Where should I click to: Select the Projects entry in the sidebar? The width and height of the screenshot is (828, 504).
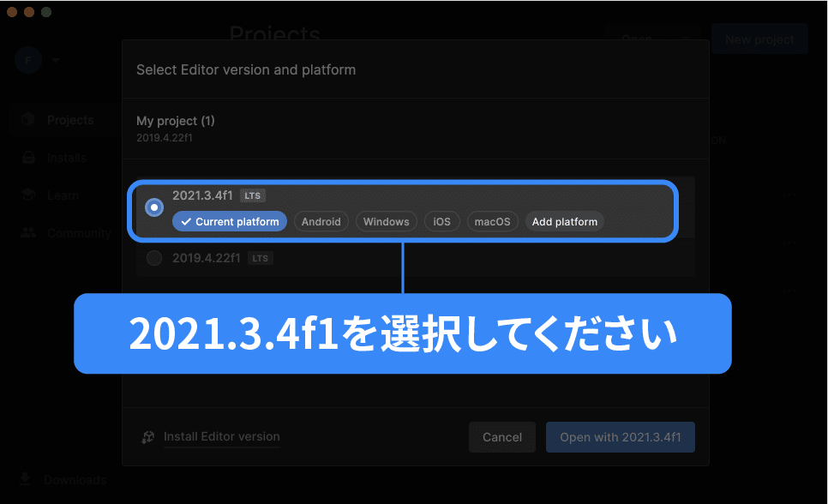tap(70, 119)
